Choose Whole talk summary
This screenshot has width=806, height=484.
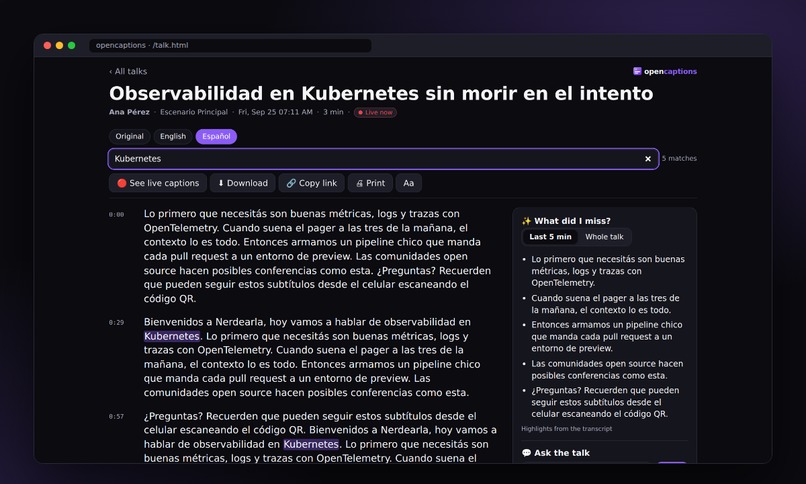coord(604,237)
